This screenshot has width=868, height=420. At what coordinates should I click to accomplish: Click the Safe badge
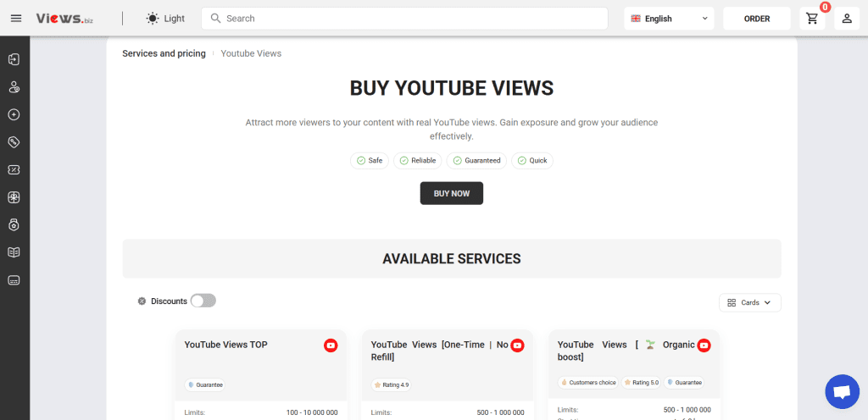[x=370, y=161]
